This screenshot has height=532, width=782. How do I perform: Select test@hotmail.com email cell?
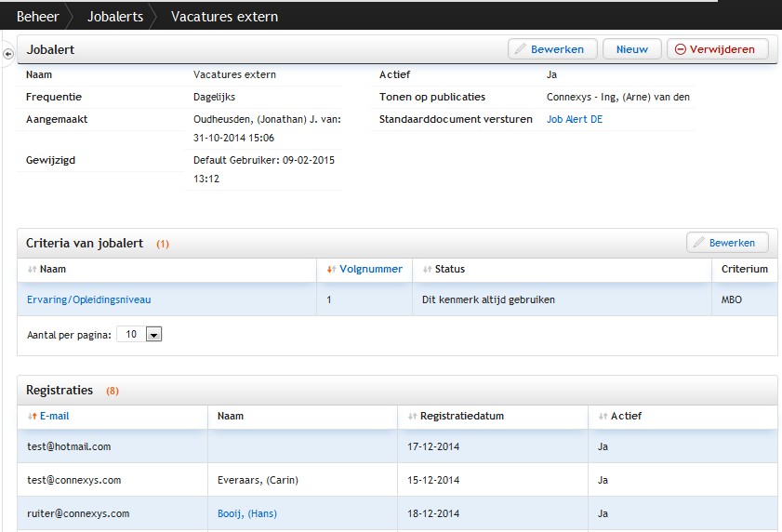(69, 446)
